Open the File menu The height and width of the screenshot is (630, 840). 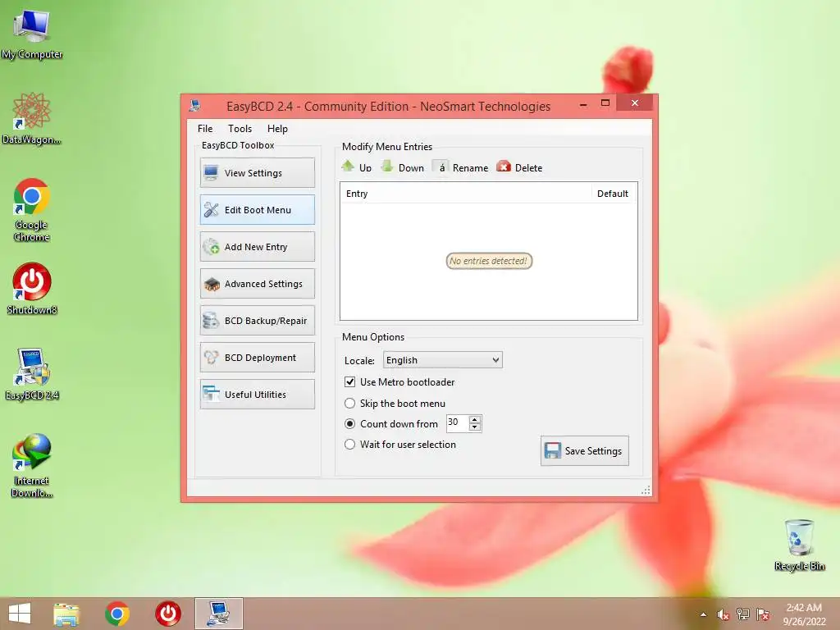(x=204, y=129)
